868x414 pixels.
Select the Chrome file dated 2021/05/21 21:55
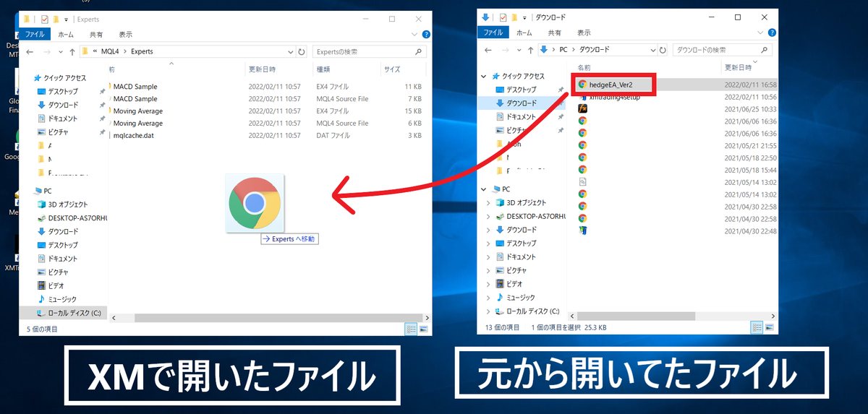click(582, 145)
